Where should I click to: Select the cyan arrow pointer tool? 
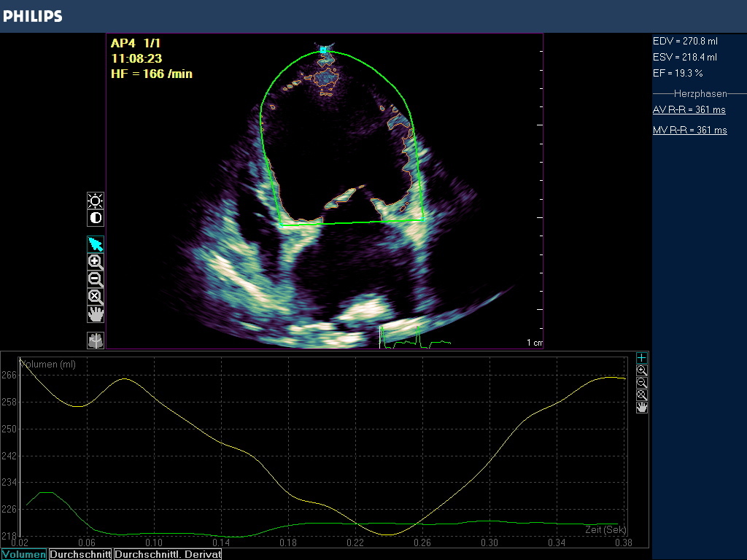coord(96,244)
